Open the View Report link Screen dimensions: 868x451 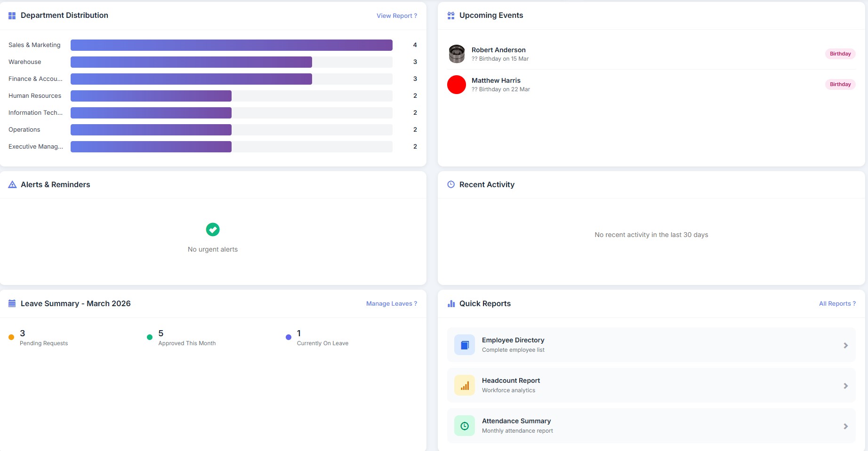click(x=396, y=16)
